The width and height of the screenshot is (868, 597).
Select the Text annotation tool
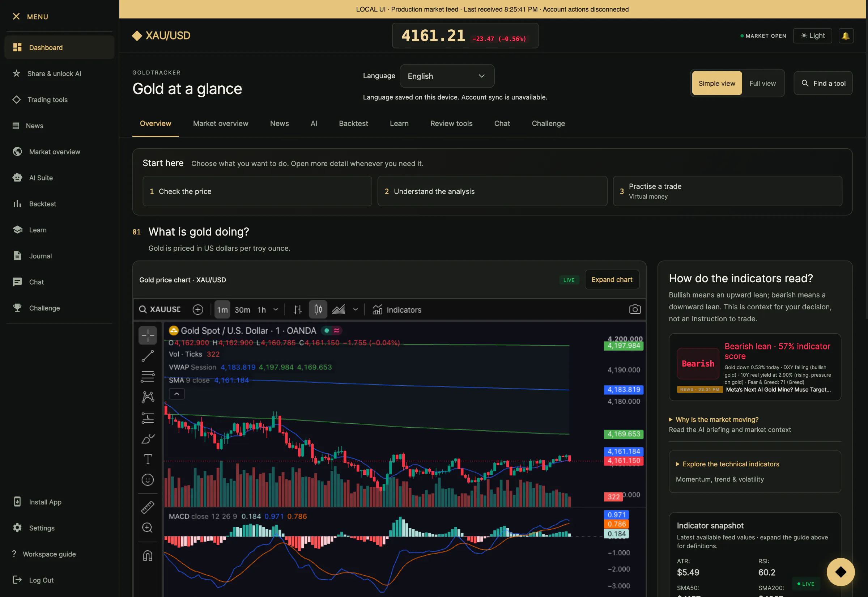pyautogui.click(x=148, y=459)
